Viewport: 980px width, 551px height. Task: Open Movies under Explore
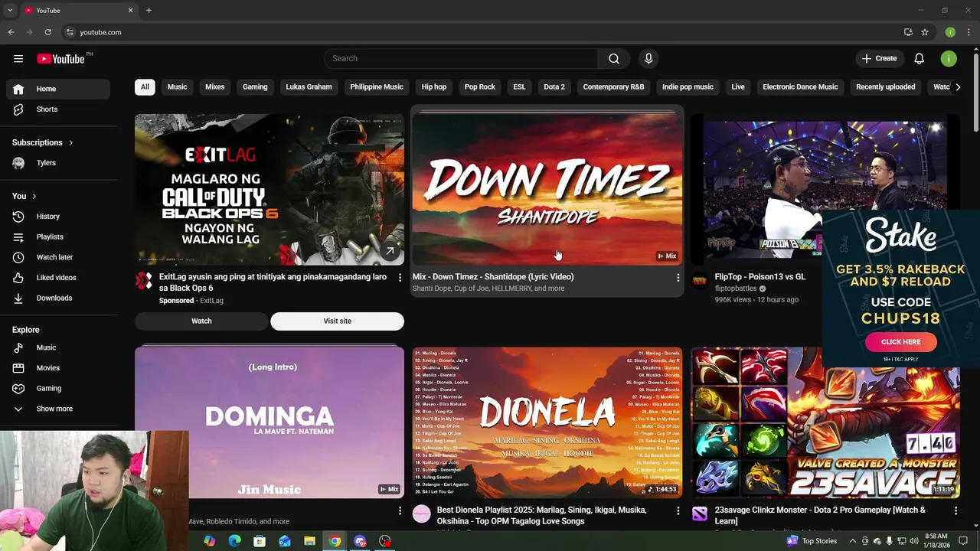point(58,368)
